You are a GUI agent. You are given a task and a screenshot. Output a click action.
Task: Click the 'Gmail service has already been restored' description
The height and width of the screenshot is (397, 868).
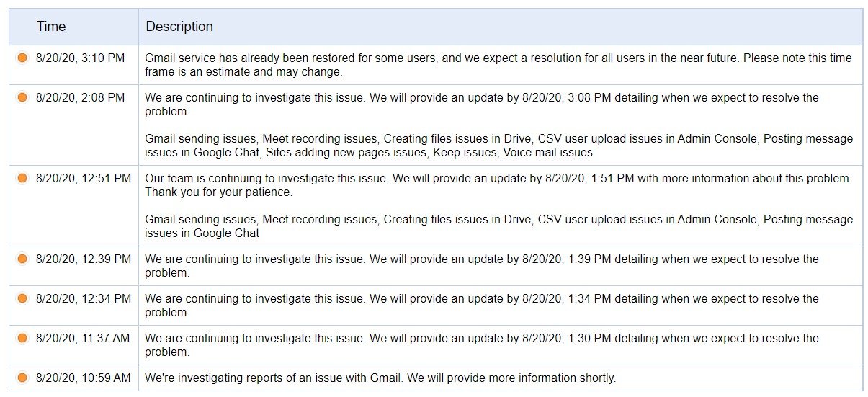click(x=498, y=65)
